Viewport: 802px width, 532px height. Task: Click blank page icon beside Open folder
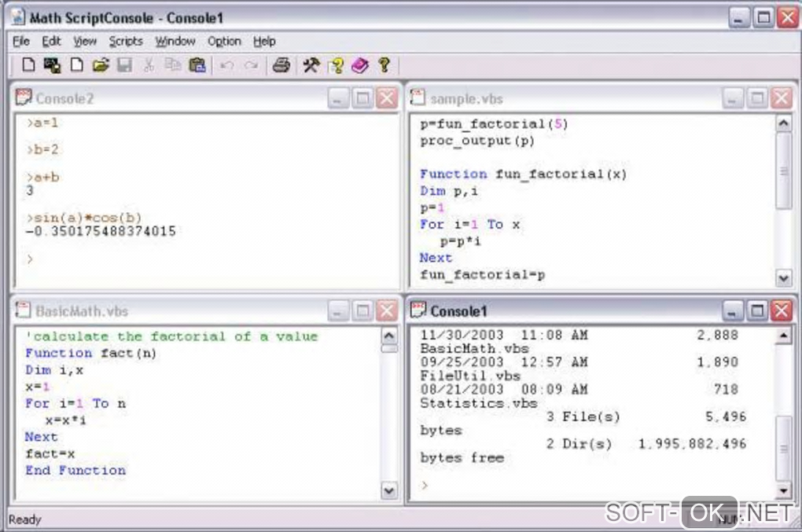77,65
